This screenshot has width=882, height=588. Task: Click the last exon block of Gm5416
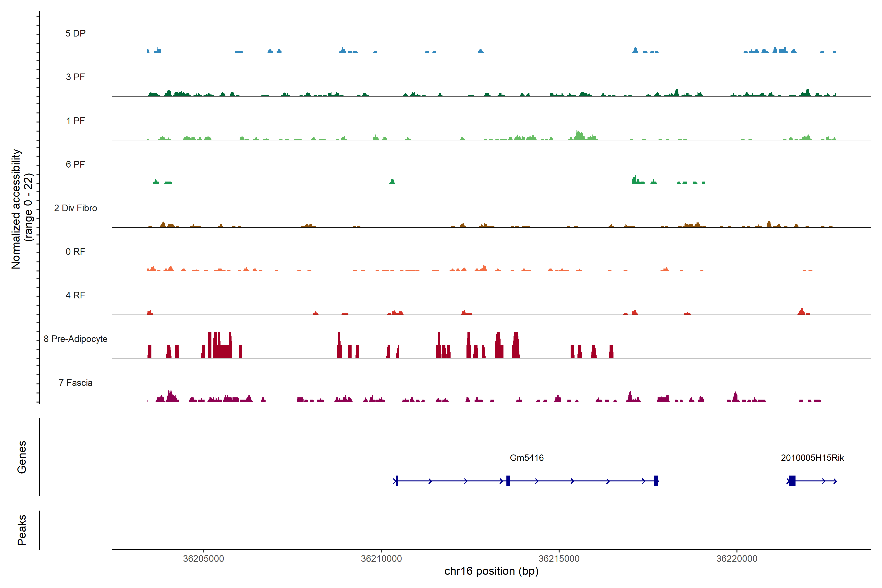pos(656,481)
